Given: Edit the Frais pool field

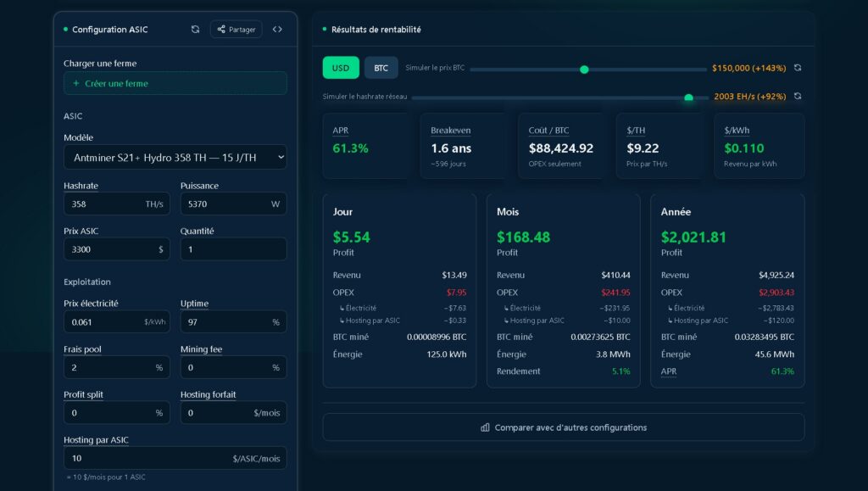Looking at the screenshot, I should point(117,367).
